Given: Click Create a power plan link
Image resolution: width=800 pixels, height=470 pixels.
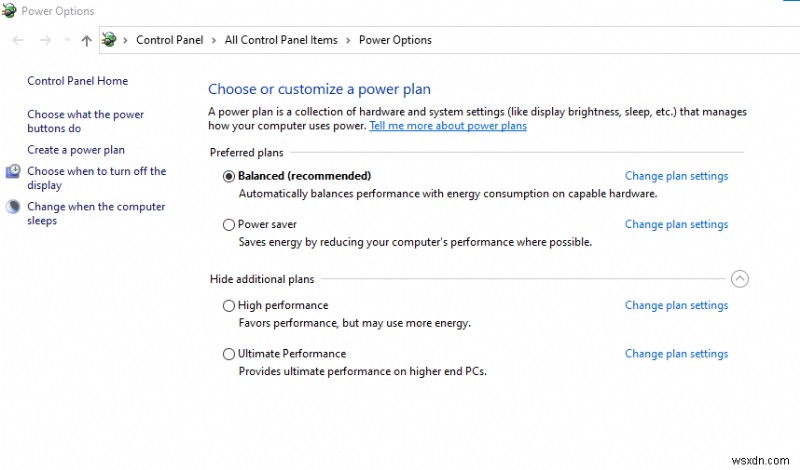Looking at the screenshot, I should [76, 150].
